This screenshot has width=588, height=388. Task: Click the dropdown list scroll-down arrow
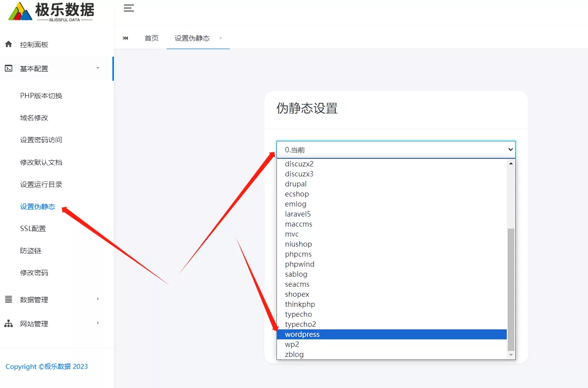point(511,355)
